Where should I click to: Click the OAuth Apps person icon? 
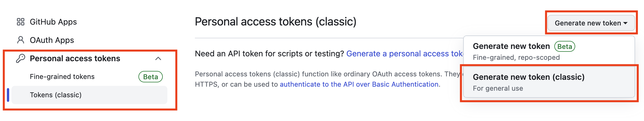pos(21,40)
